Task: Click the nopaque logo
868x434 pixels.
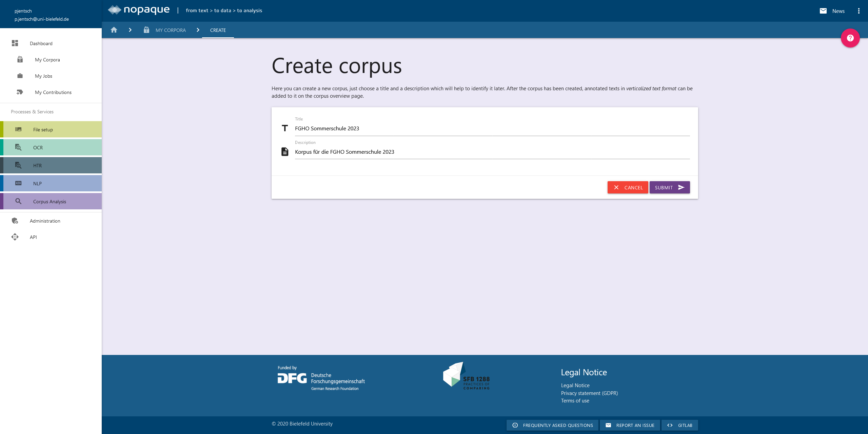Action: 139,10
